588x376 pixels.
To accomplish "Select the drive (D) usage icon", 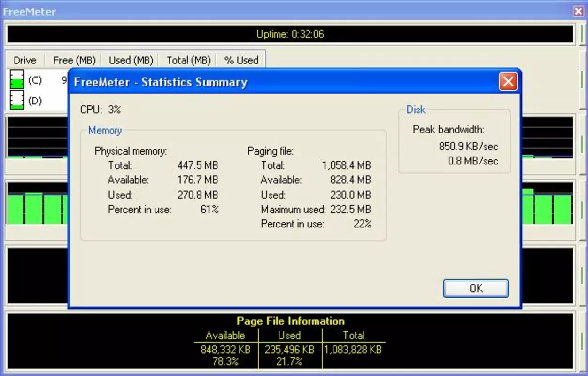I will point(17,100).
